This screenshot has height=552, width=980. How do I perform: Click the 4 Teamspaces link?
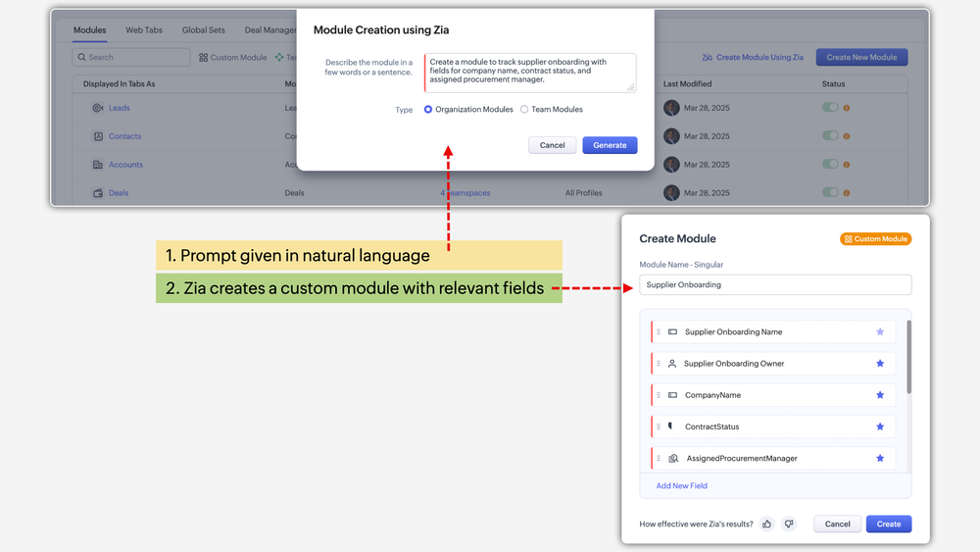point(465,193)
